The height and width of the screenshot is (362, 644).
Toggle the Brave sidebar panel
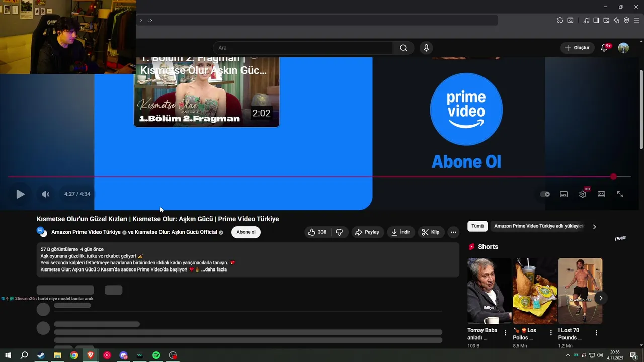(596, 20)
